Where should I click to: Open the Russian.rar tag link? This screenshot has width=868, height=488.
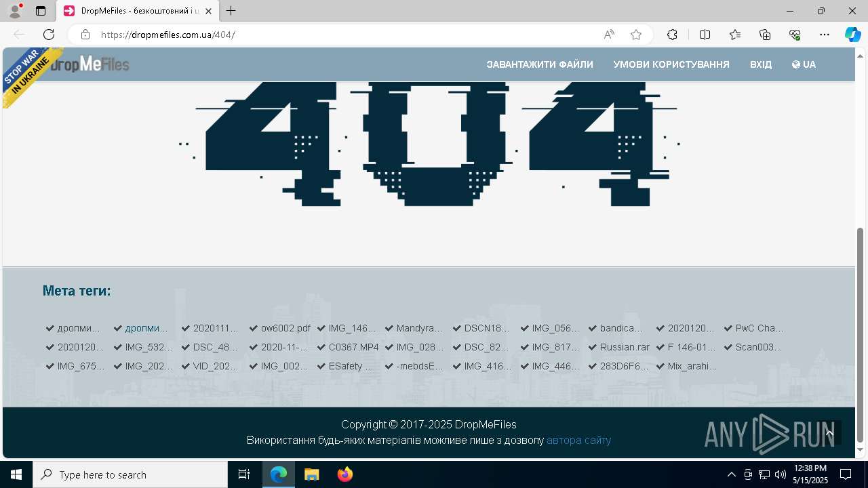pyautogui.click(x=625, y=347)
